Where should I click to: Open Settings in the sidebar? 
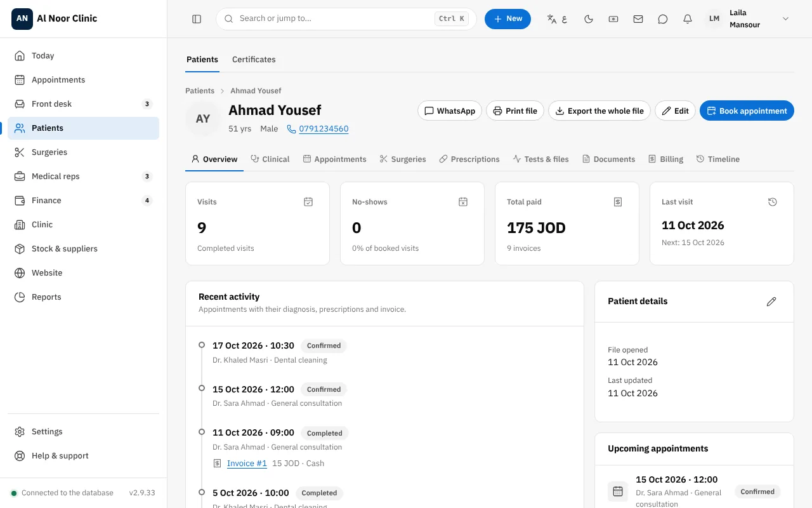[83, 432]
